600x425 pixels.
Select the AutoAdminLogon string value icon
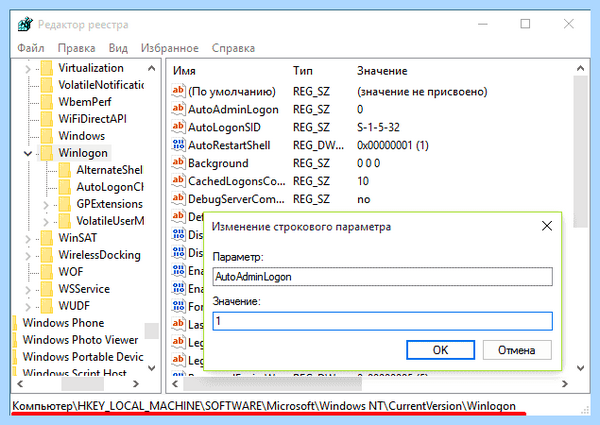(x=178, y=109)
